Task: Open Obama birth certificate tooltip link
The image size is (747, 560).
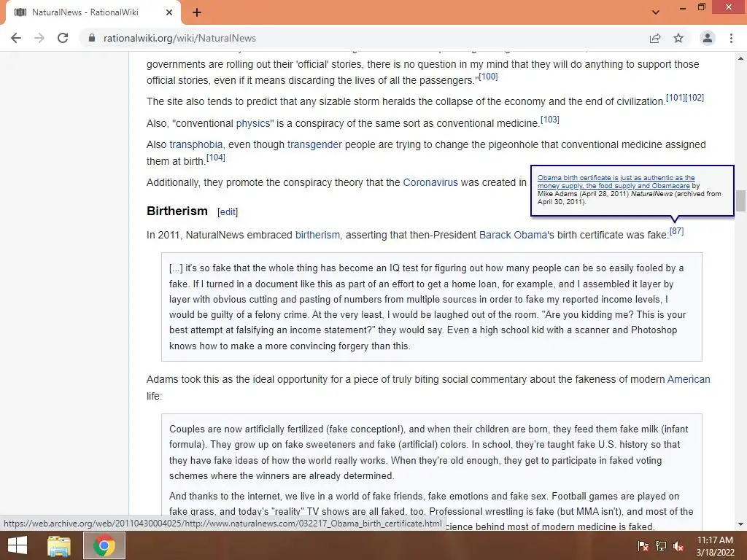Action: [x=616, y=182]
